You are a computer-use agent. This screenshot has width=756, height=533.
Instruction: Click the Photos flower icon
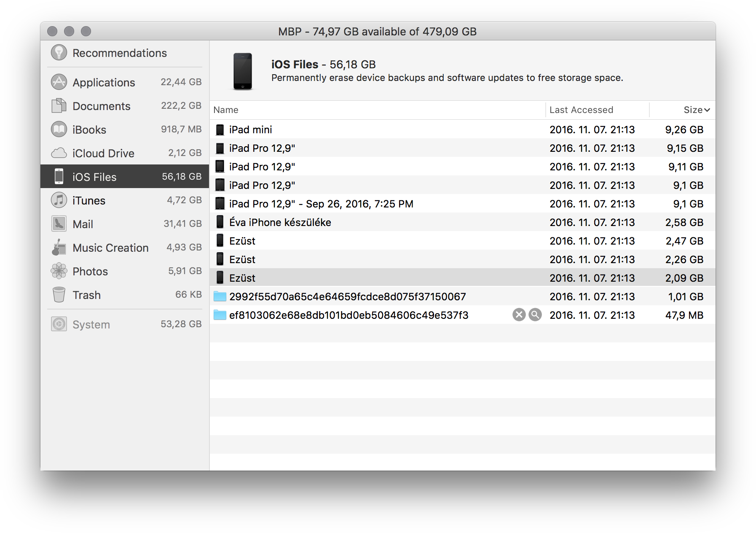point(59,271)
